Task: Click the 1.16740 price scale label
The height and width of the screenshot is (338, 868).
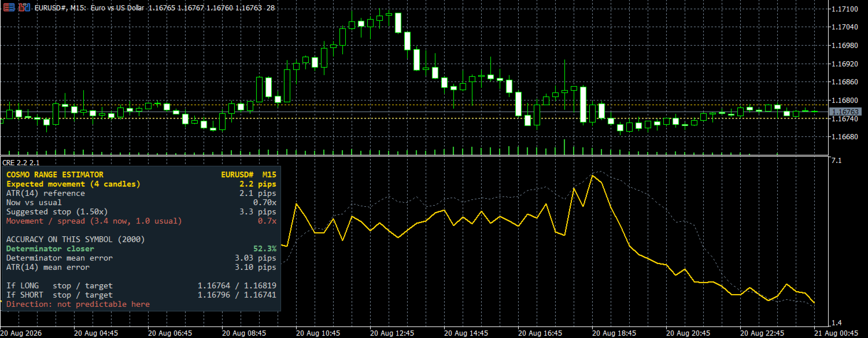Action: pos(844,119)
